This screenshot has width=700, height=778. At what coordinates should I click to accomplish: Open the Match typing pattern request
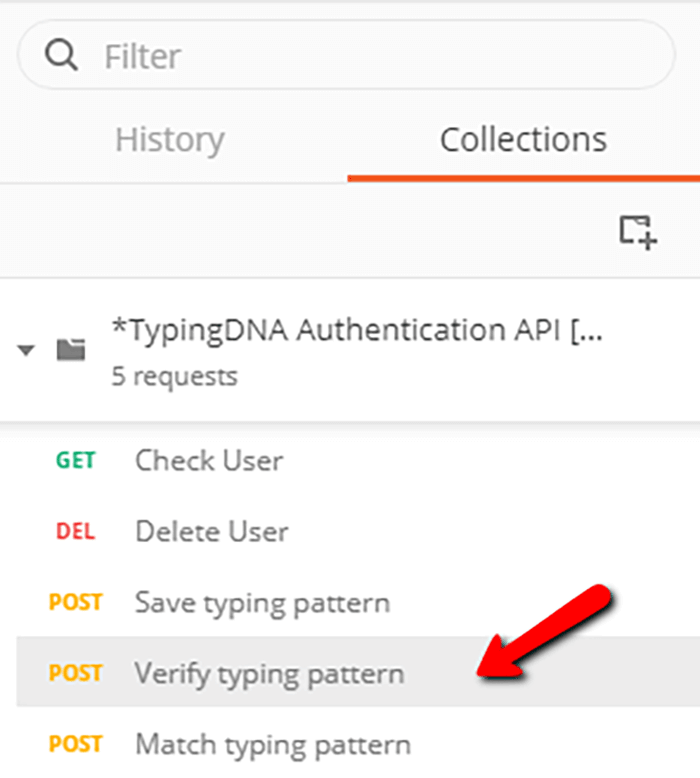pos(358,743)
